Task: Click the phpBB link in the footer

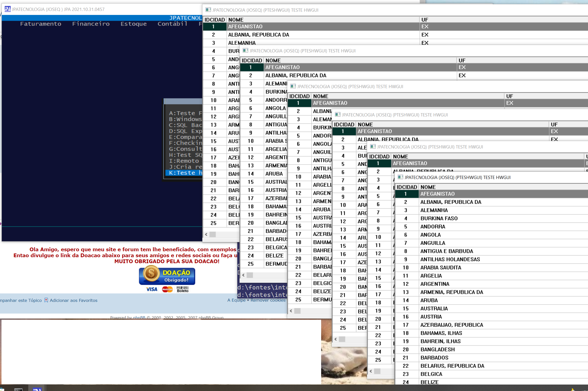Action: point(139,318)
